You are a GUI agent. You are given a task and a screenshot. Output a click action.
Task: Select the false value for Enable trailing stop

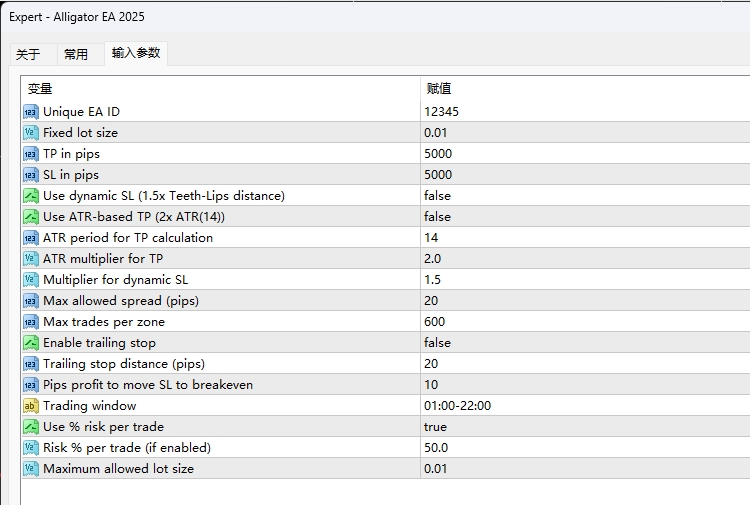[437, 343]
